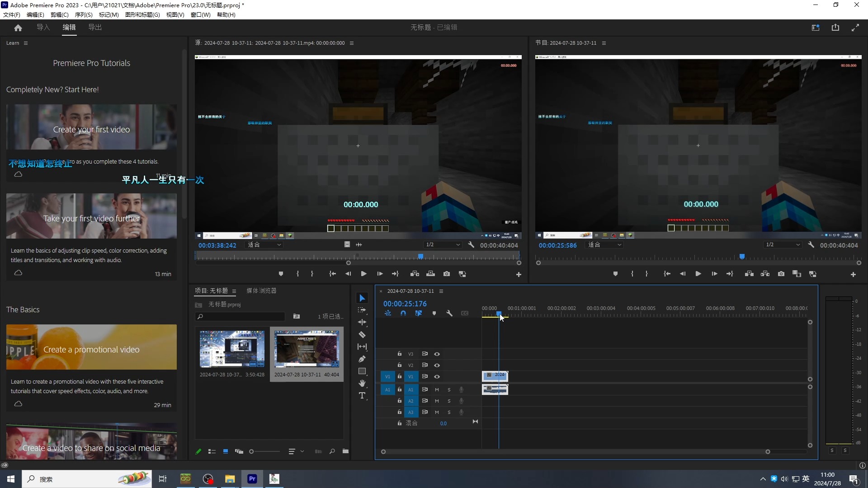This screenshot has width=868, height=488.
Task: Open timeline display settings wrench
Action: point(449,313)
